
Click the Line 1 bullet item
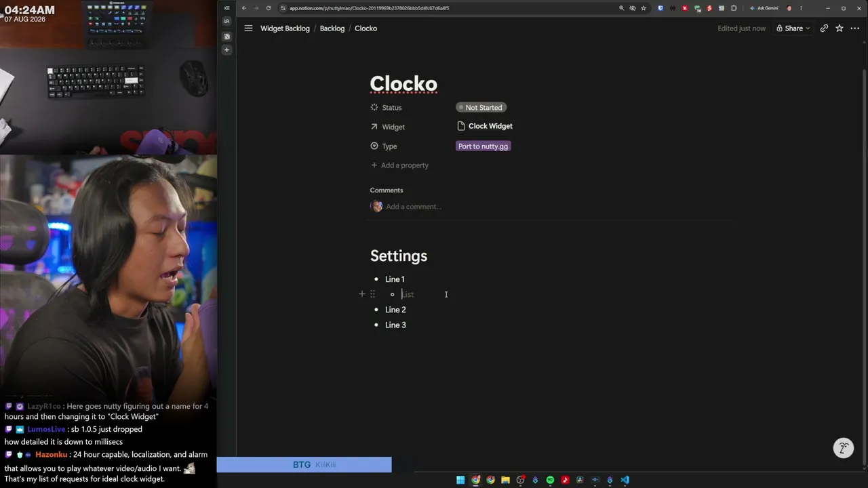tap(395, 279)
